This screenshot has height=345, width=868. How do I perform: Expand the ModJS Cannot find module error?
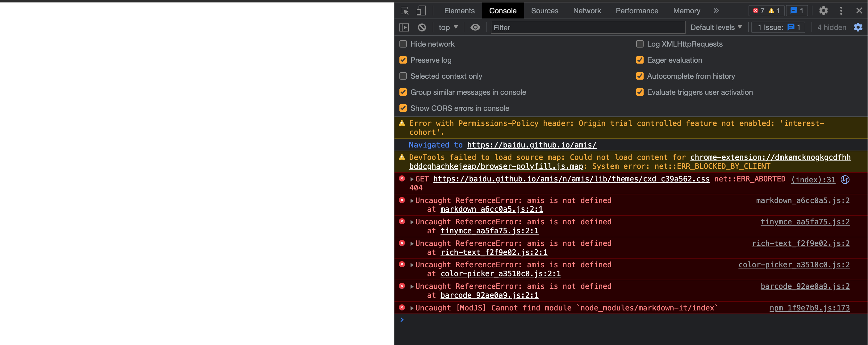[x=412, y=308]
